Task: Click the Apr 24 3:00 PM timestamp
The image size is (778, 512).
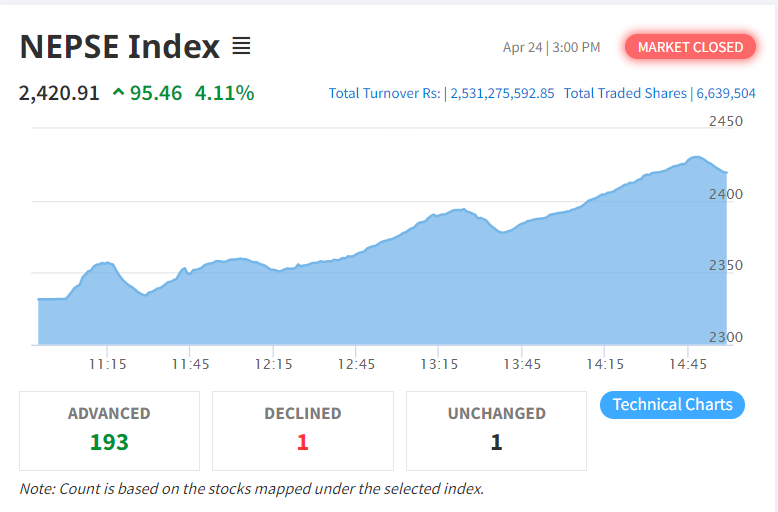Action: coord(551,47)
